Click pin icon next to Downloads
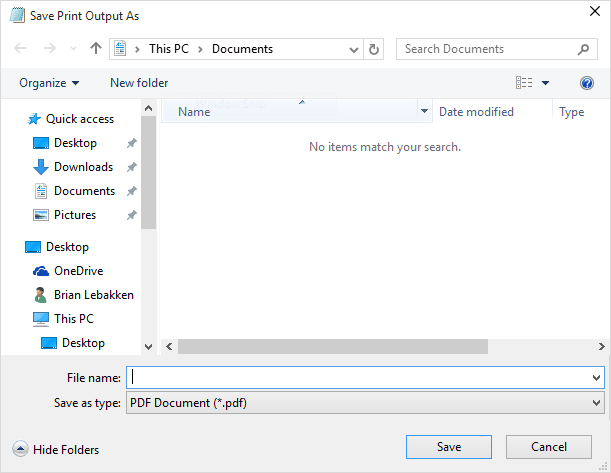The height and width of the screenshot is (473, 611). coord(131,167)
